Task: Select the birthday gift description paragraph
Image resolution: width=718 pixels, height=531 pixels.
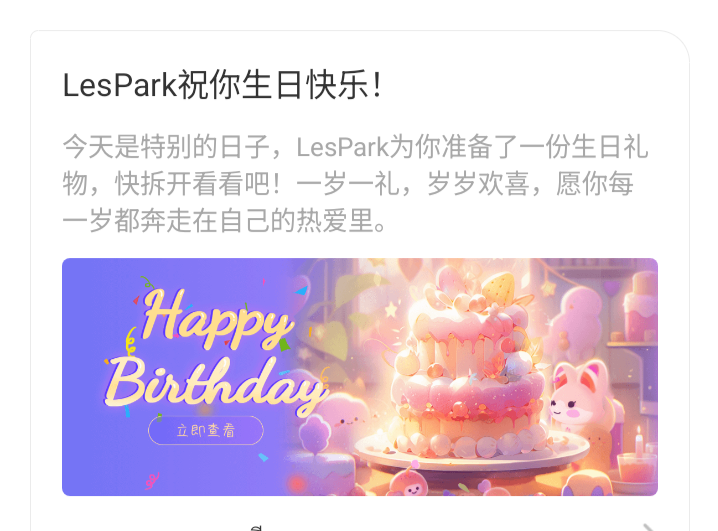Action: click(355, 184)
